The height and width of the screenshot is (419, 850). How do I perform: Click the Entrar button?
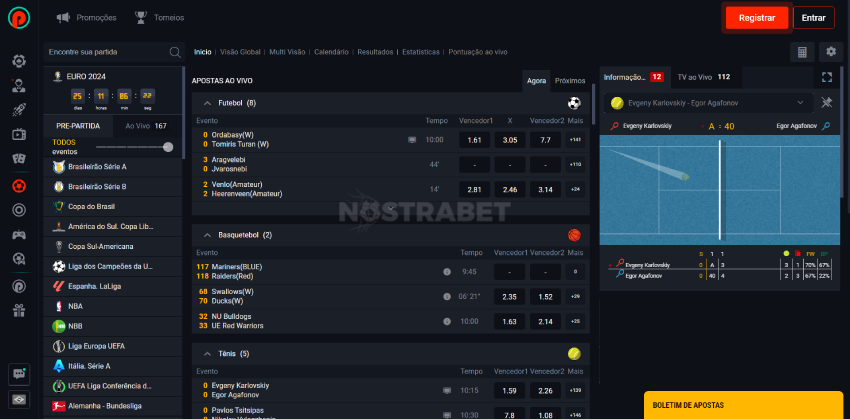click(814, 18)
